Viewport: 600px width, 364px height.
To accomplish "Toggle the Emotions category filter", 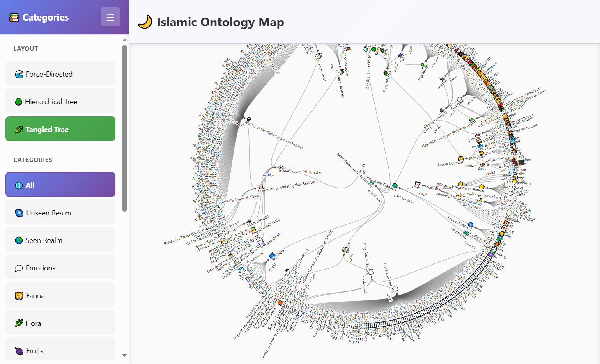I will (x=60, y=268).
